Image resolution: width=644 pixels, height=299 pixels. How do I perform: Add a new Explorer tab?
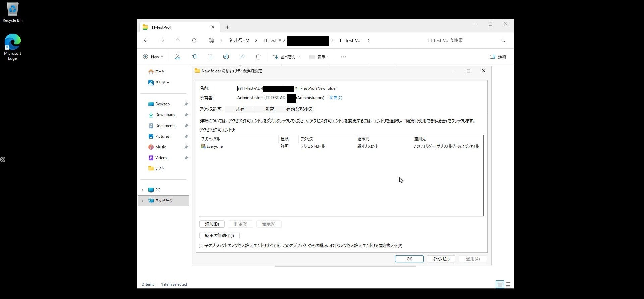point(227,27)
